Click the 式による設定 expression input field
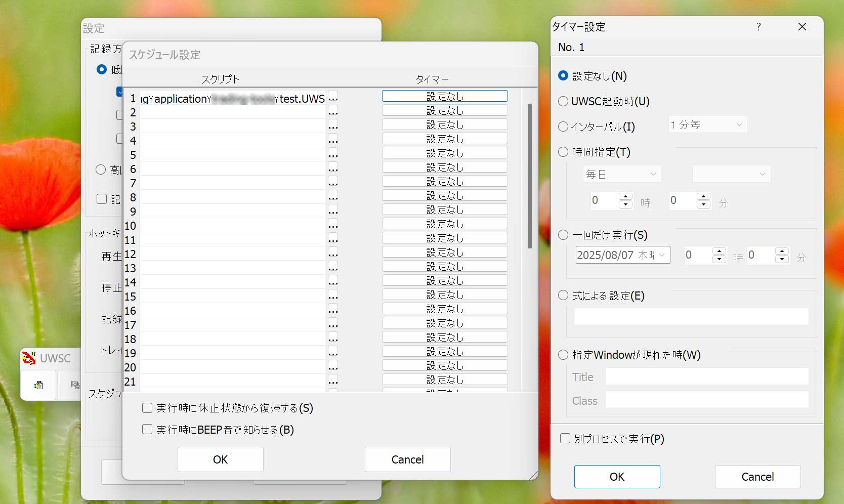The height and width of the screenshot is (504, 844). [691, 317]
